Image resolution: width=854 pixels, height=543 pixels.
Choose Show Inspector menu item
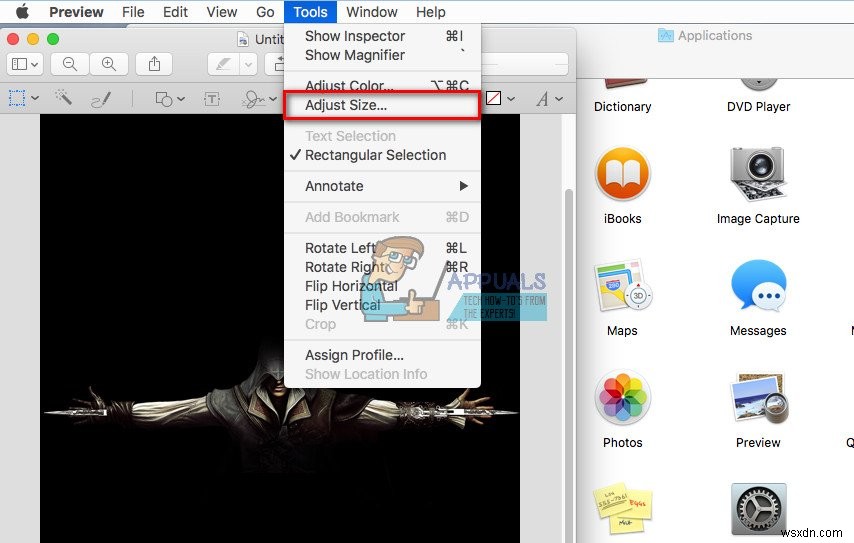tap(382, 36)
